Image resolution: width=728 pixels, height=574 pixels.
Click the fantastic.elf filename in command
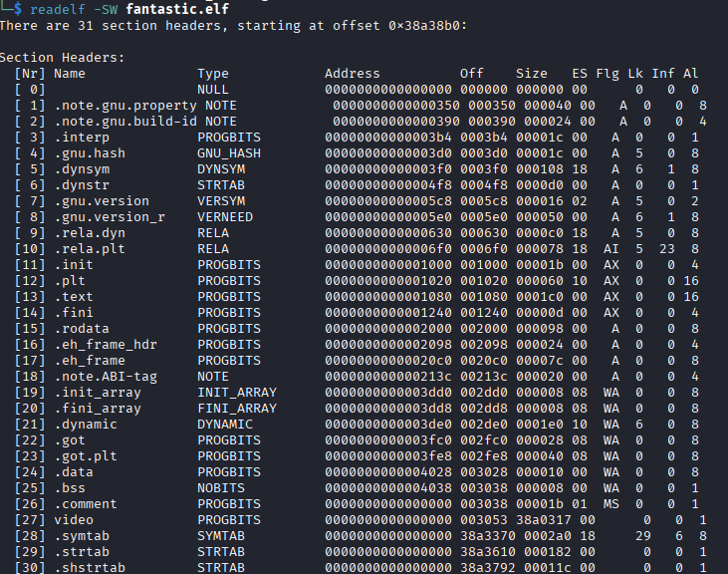coord(177,8)
